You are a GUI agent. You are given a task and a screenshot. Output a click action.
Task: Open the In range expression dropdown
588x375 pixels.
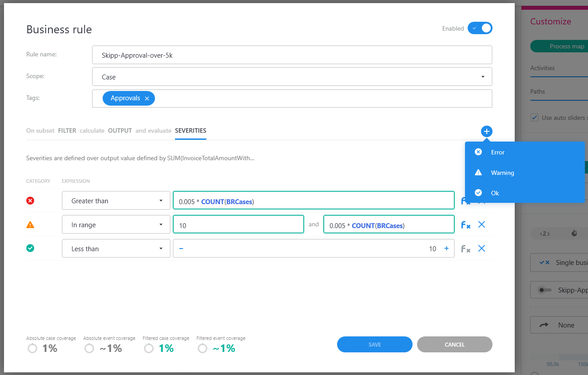point(116,225)
